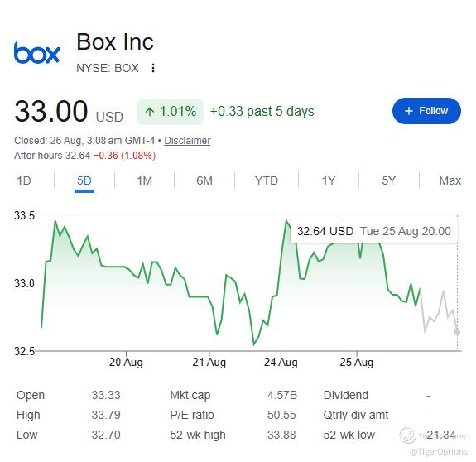This screenshot has width=476, height=462.
Task: Click the grey after-hours chart endpoint dot
Action: [x=457, y=332]
